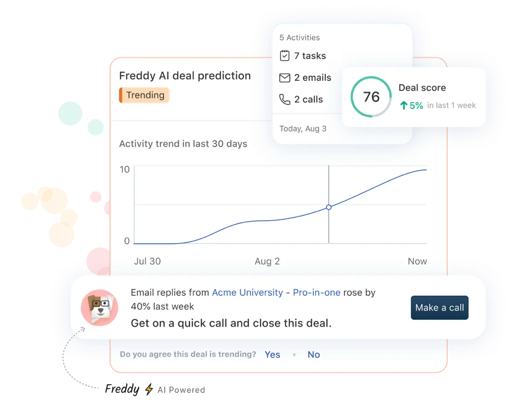Screen dimensions: 532x415
Task: Open the Today, Aug 3 entry
Action: (x=303, y=128)
